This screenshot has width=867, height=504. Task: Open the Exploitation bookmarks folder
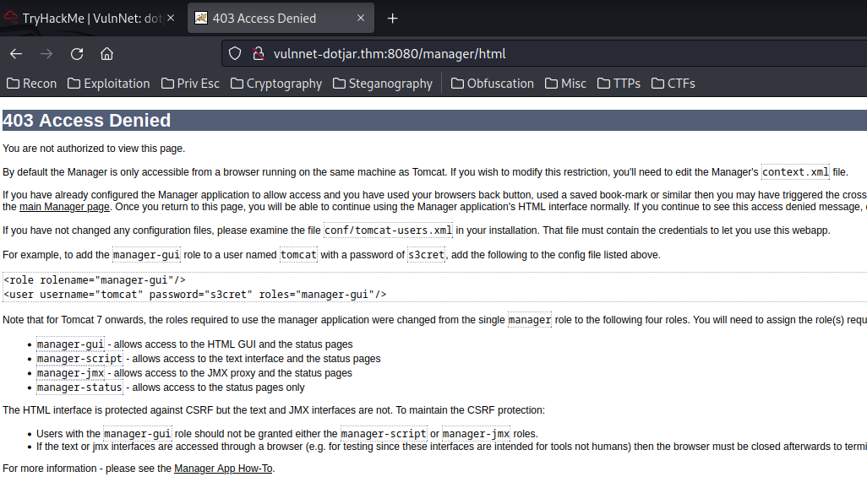tap(109, 84)
